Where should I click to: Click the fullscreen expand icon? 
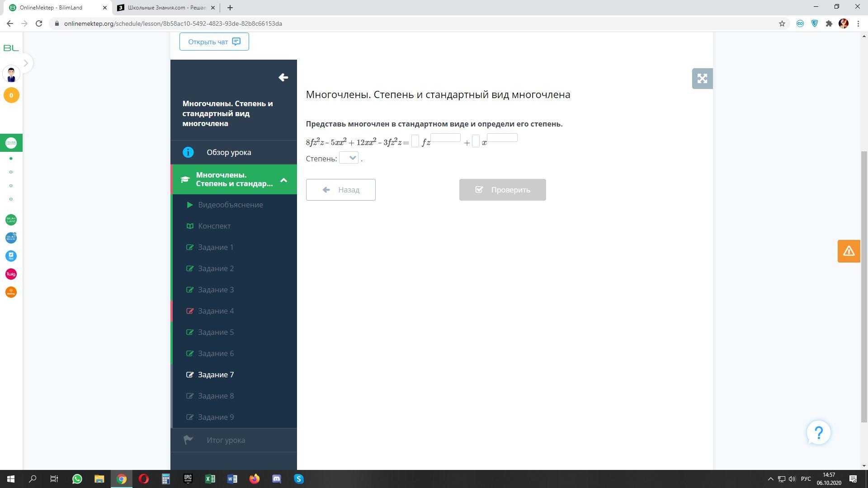click(702, 79)
